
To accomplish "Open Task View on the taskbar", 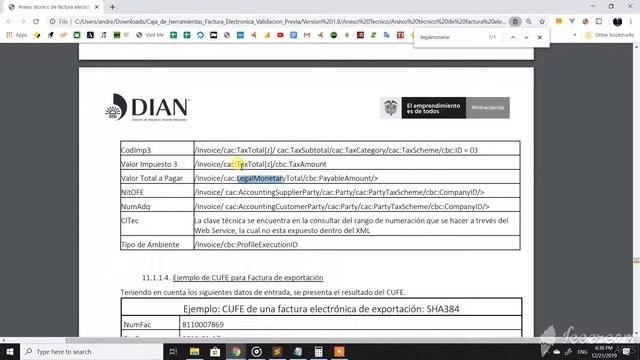I will click(173, 351).
